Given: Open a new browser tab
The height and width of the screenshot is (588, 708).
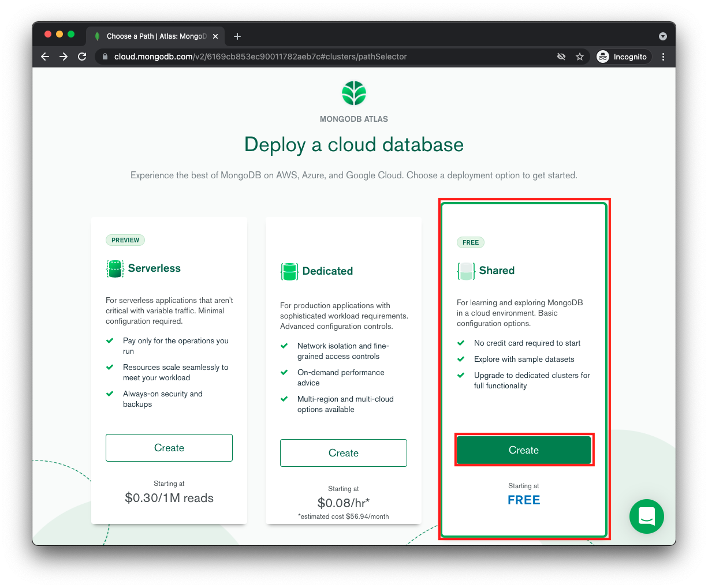Looking at the screenshot, I should 237,36.
